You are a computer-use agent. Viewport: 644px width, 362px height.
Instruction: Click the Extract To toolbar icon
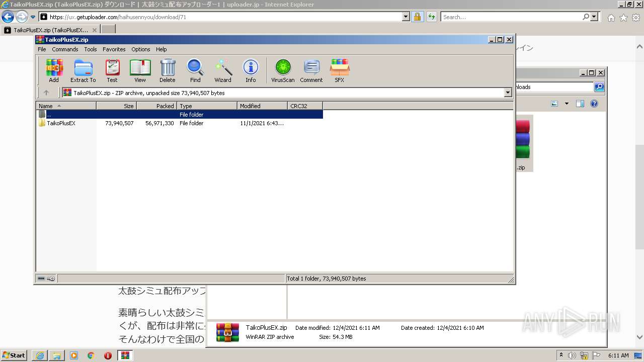(x=83, y=70)
